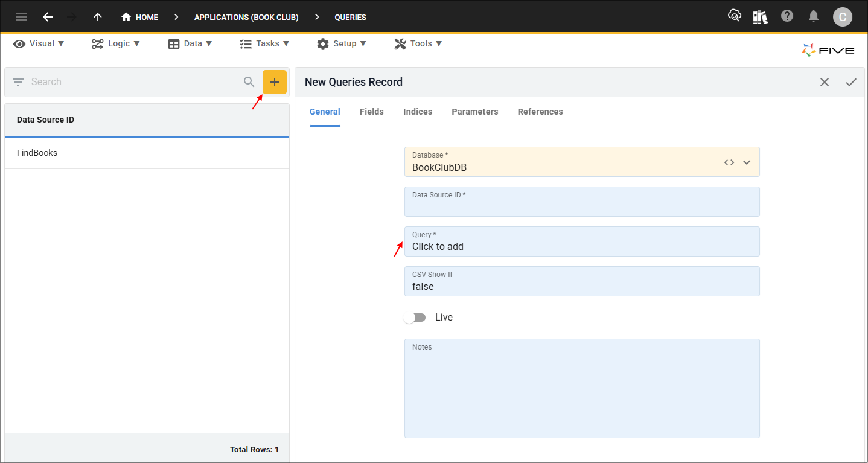The image size is (868, 463).
Task: Switch to the References tab
Action: (540, 112)
